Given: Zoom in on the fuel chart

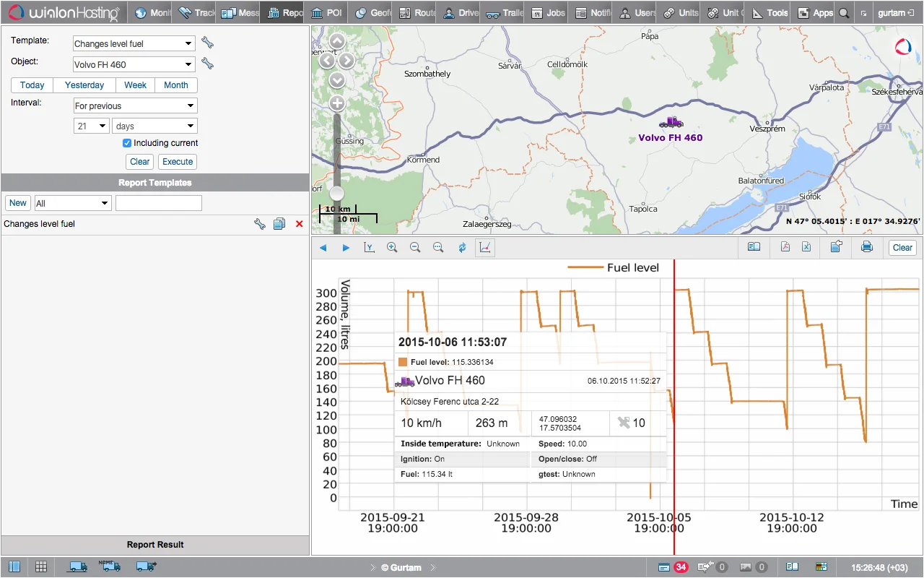Looking at the screenshot, I should (x=392, y=248).
